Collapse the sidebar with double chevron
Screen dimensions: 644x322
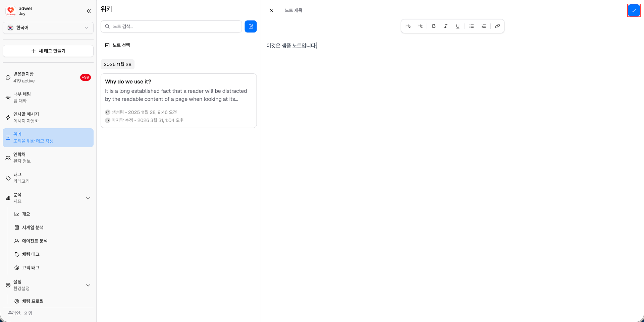click(x=89, y=11)
